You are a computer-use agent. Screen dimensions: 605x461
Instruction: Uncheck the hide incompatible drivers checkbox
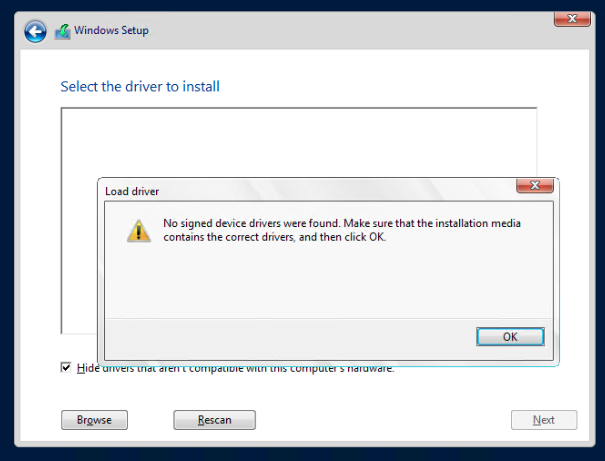pyautogui.click(x=66, y=368)
